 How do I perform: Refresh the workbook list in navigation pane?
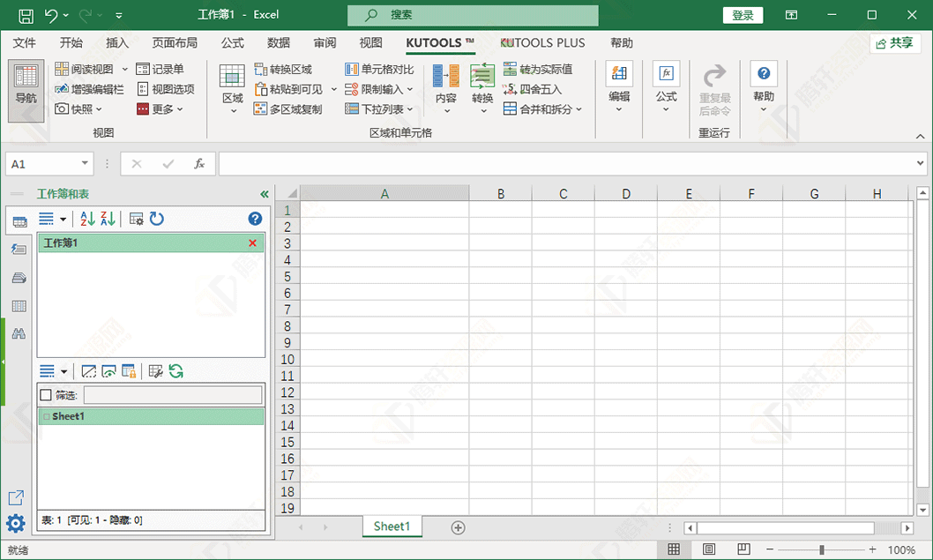[x=157, y=219]
